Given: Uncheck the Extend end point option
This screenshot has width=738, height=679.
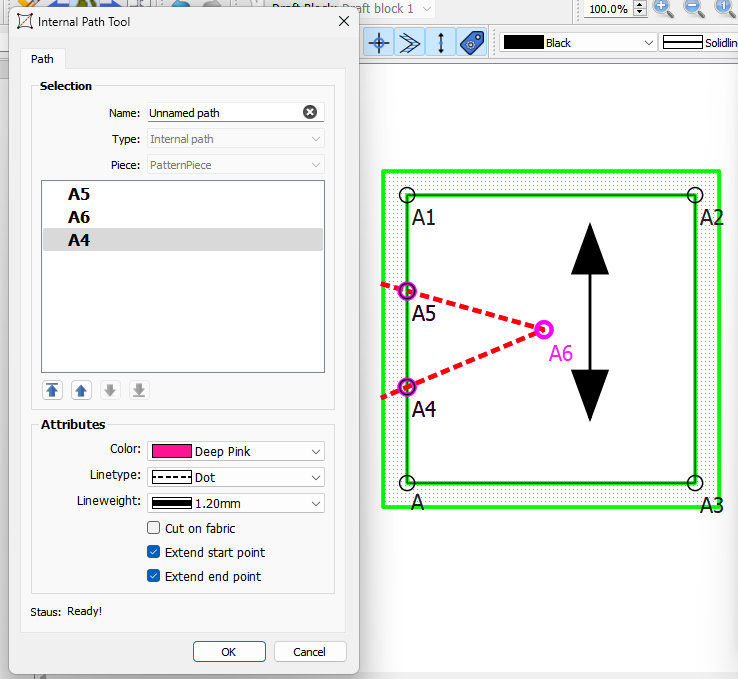Looking at the screenshot, I should 154,576.
